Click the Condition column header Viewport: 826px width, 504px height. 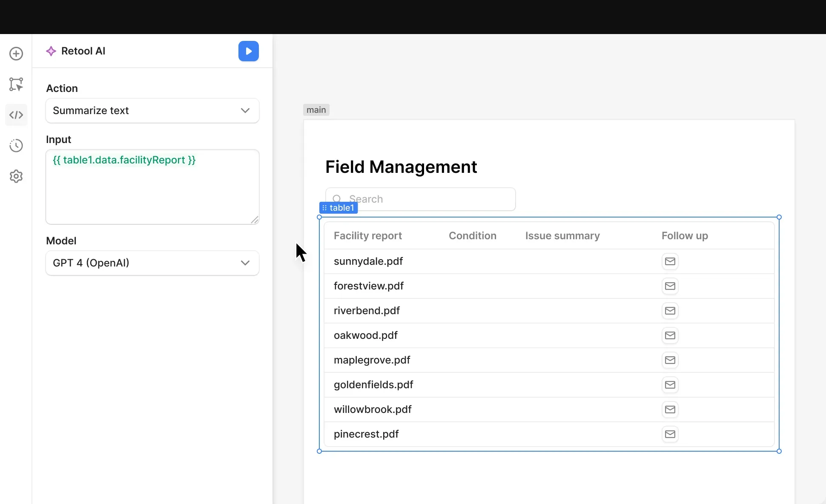[x=473, y=236]
